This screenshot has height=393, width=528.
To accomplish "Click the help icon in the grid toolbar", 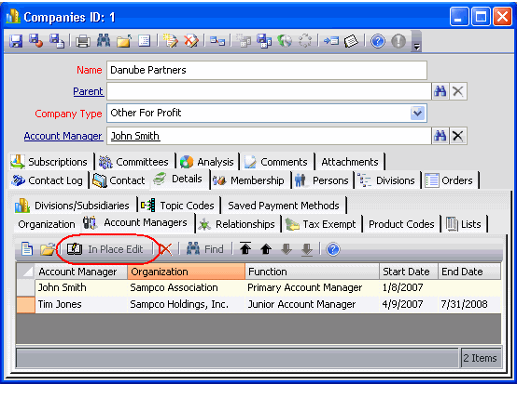I will tap(333, 250).
